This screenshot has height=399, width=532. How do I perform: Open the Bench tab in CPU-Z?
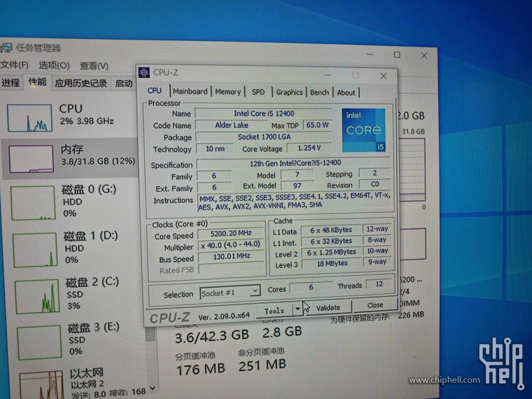pyautogui.click(x=319, y=92)
